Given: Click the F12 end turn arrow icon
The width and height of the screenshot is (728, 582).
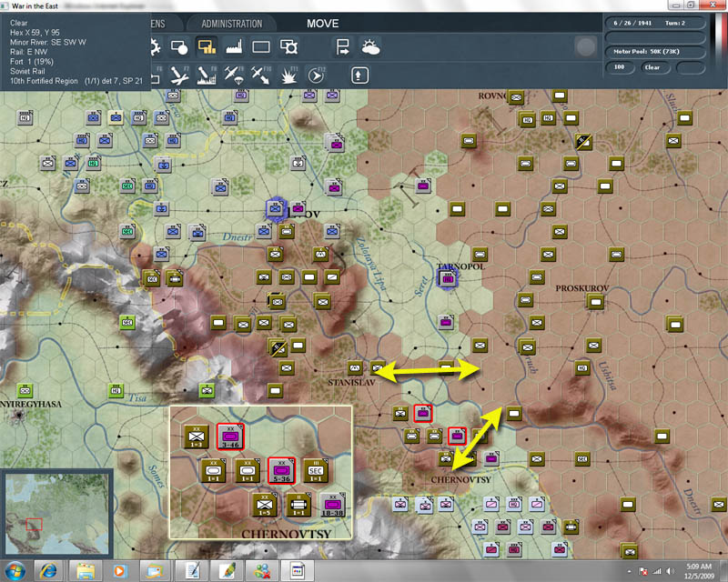Looking at the screenshot, I should (316, 75).
